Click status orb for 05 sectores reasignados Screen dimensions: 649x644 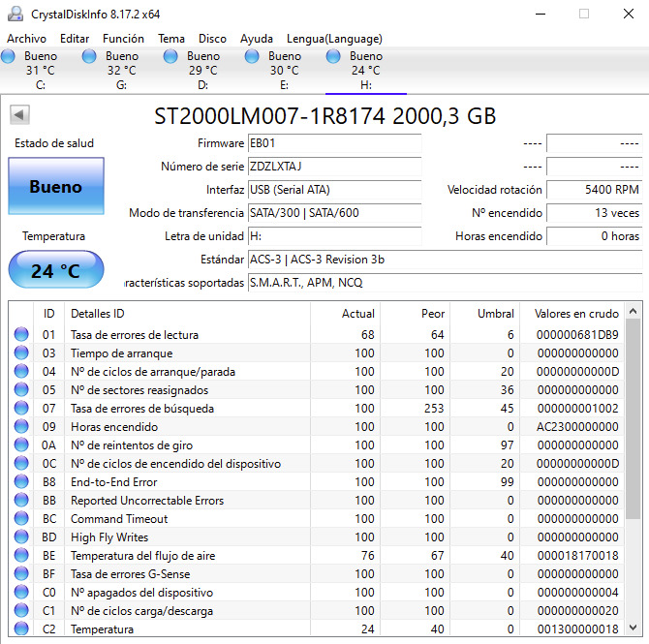(x=21, y=389)
